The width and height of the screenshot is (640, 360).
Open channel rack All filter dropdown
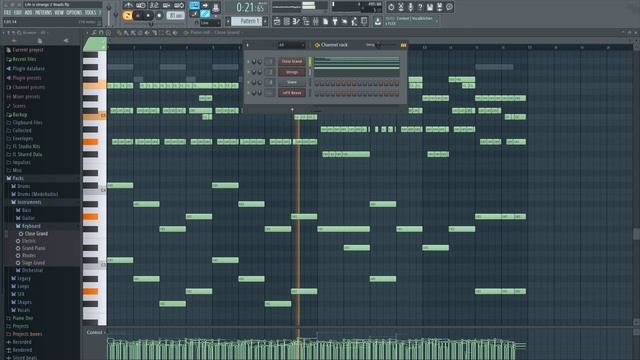coord(291,45)
